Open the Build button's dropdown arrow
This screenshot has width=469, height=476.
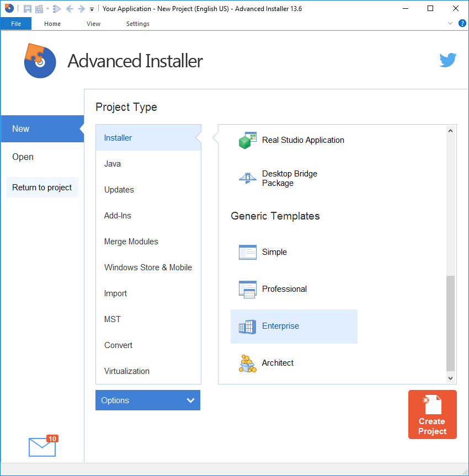click(47, 8)
